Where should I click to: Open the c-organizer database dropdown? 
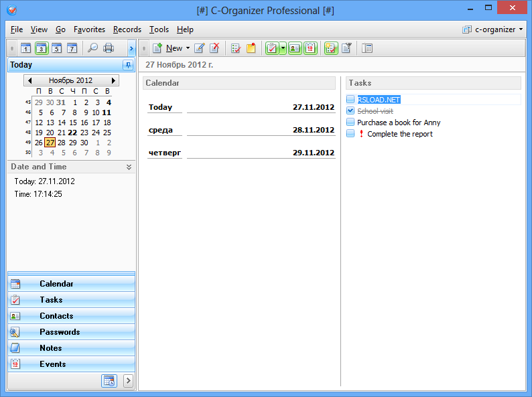(492, 29)
